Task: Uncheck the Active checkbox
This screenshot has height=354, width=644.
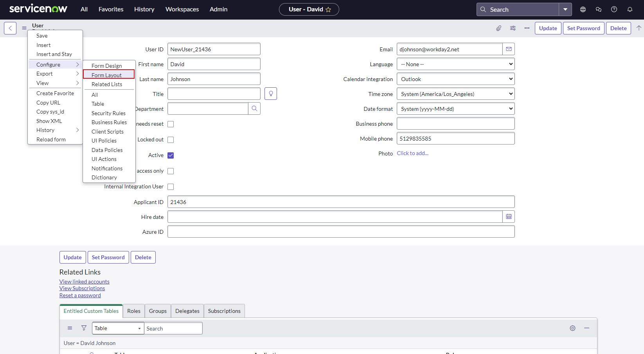Action: [171, 155]
